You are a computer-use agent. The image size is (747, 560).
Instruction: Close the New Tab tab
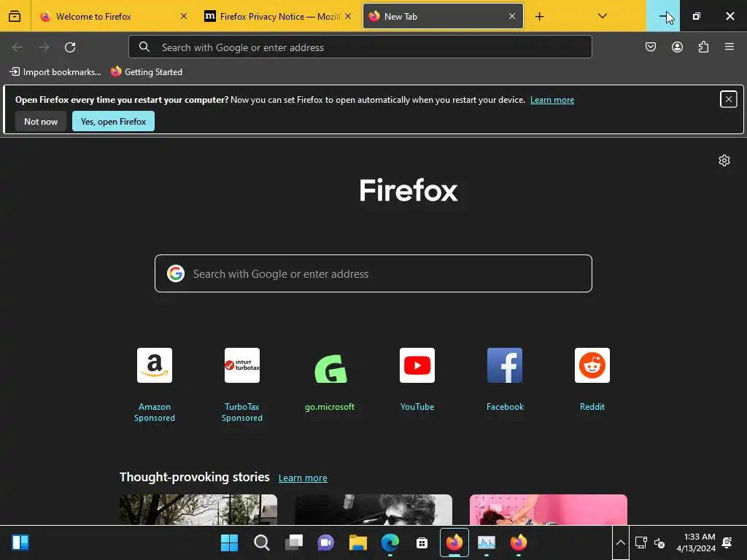512,16
